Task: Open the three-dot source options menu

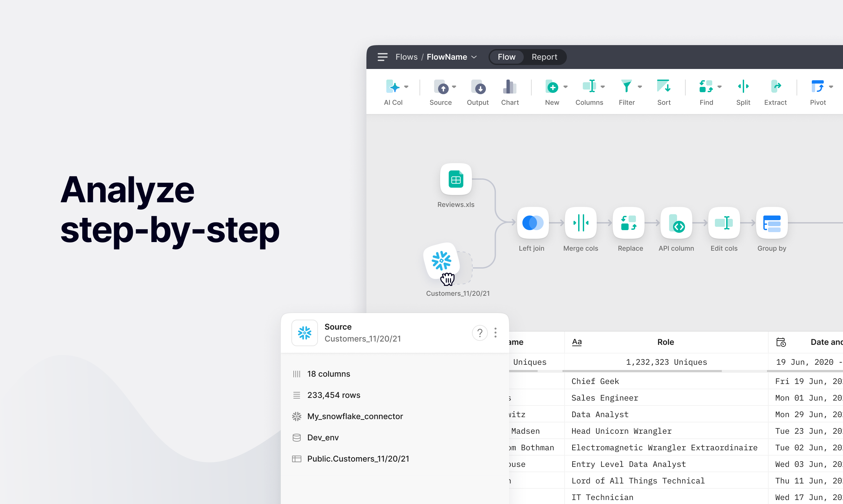Action: tap(495, 333)
